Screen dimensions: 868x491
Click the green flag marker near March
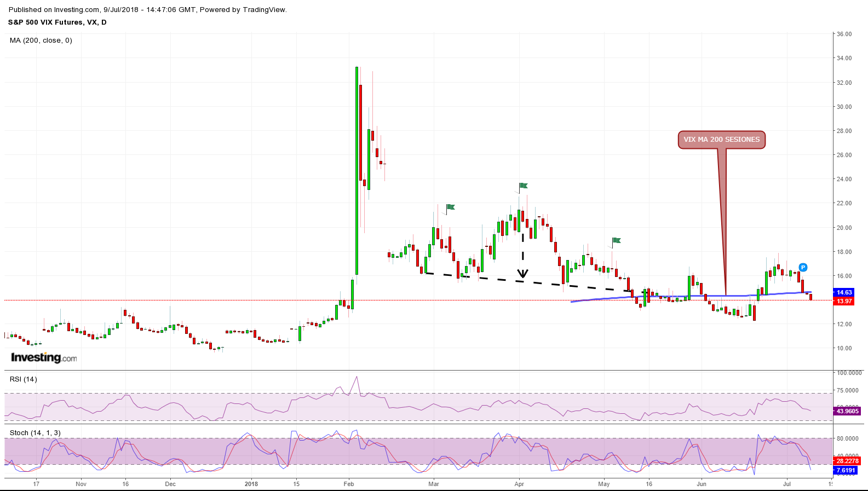pyautogui.click(x=450, y=207)
